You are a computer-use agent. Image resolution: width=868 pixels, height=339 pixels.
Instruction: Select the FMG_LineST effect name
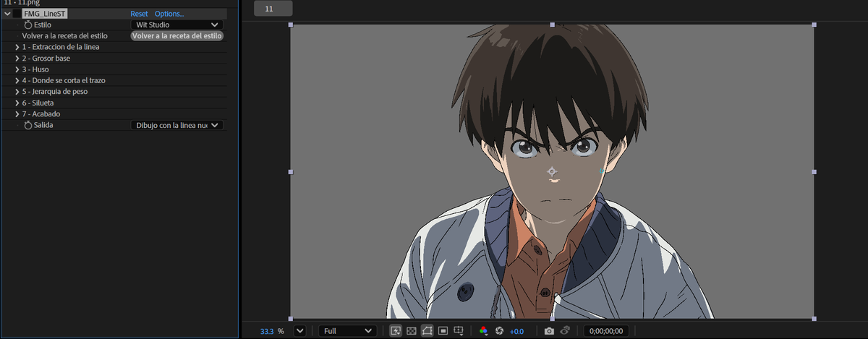[x=45, y=14]
